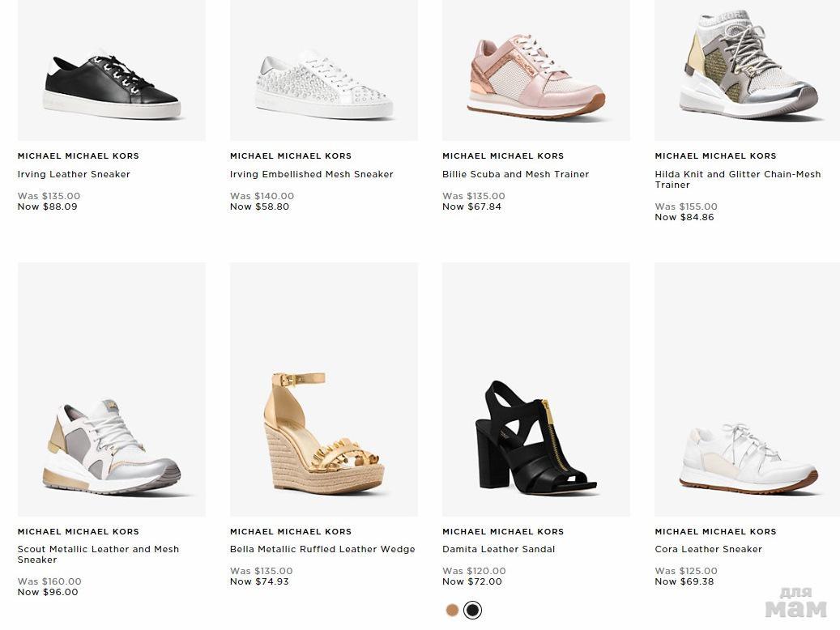This screenshot has width=840, height=630.
Task: Open the black Damita Leather Sandal image
Action: 536,437
